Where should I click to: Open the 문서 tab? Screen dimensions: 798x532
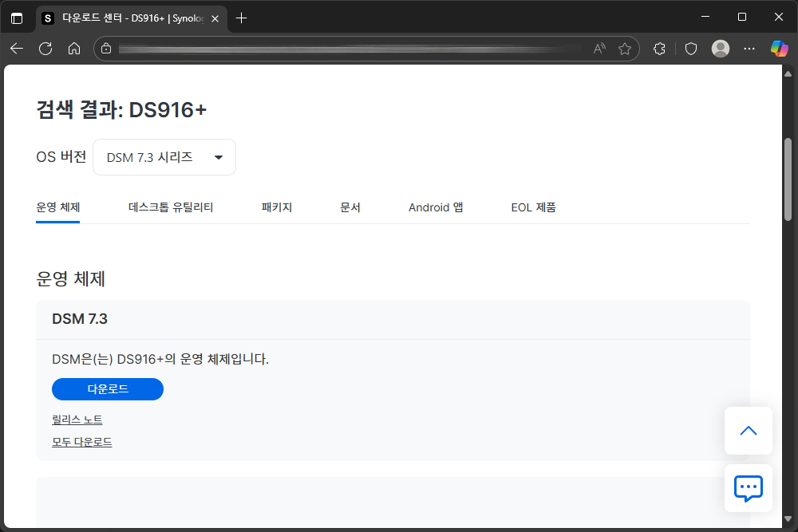(x=350, y=207)
